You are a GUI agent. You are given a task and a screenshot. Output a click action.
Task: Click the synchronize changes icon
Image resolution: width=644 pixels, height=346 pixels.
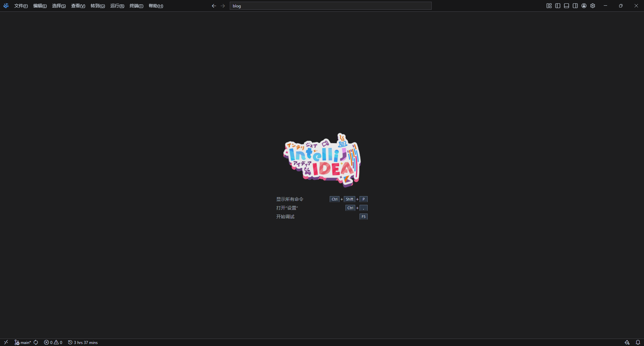(x=36, y=342)
